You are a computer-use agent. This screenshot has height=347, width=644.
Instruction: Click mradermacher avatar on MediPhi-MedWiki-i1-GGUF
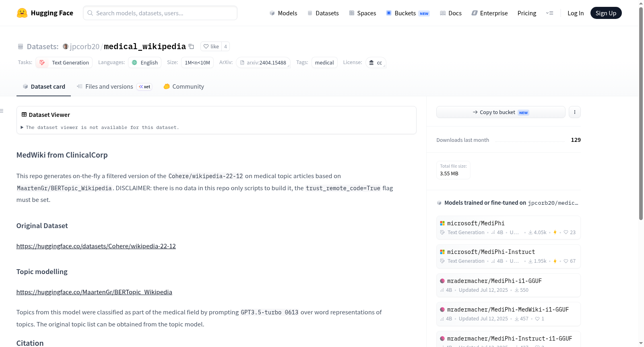(442, 310)
